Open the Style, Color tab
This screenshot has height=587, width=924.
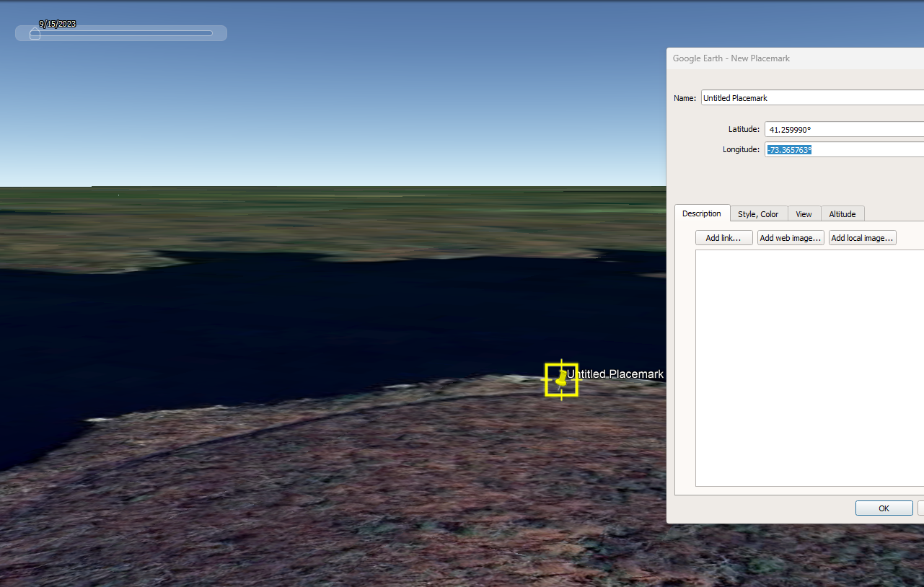758,214
